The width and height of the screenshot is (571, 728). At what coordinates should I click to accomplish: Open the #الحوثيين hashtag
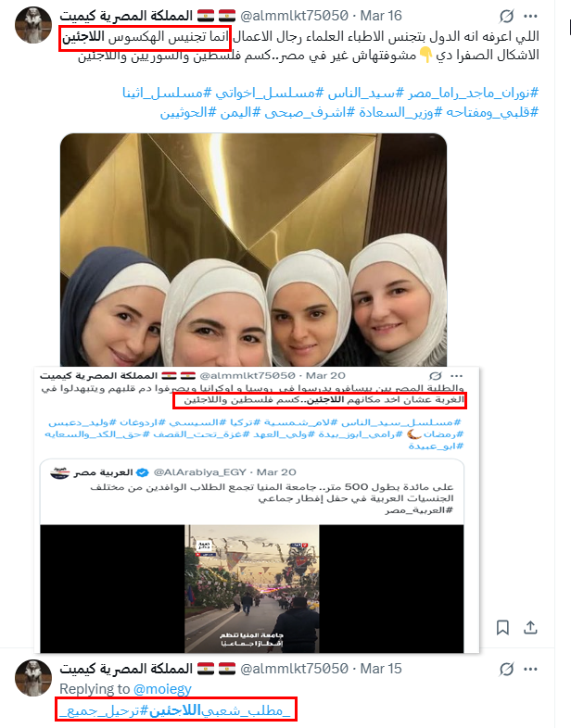[188, 112]
